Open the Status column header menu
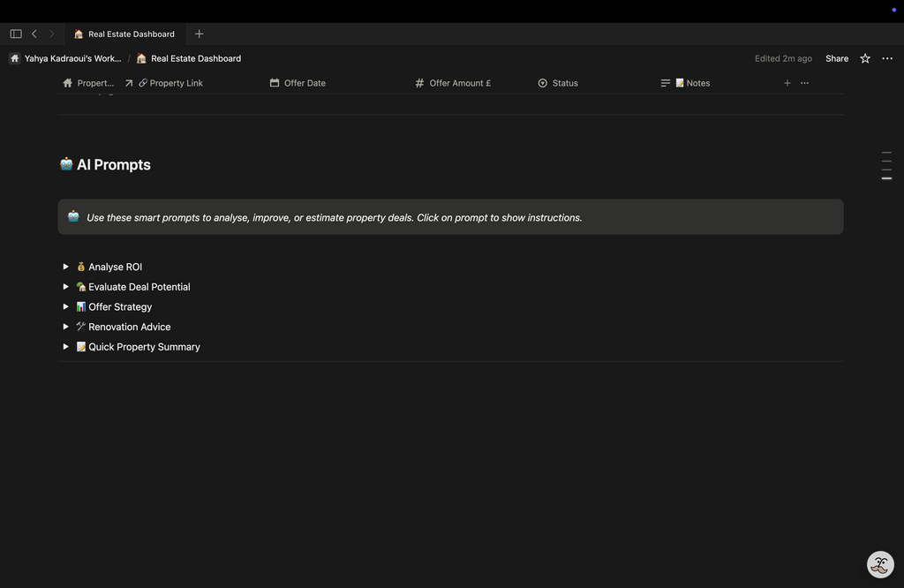904x588 pixels. pyautogui.click(x=564, y=83)
